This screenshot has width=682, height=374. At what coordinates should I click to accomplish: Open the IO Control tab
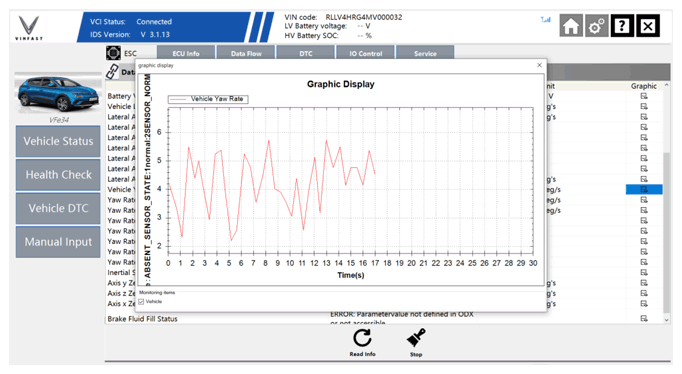[365, 52]
